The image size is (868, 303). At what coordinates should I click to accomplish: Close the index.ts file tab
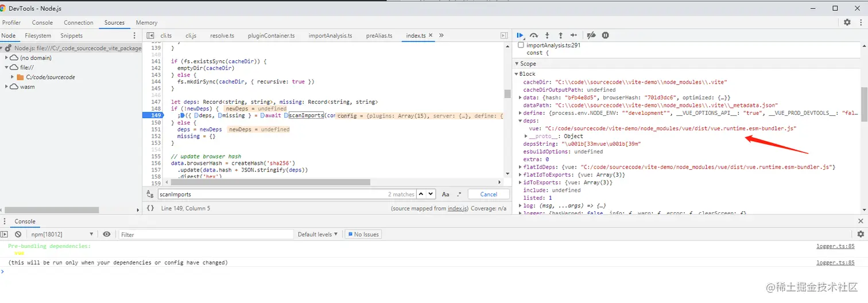[x=431, y=36]
